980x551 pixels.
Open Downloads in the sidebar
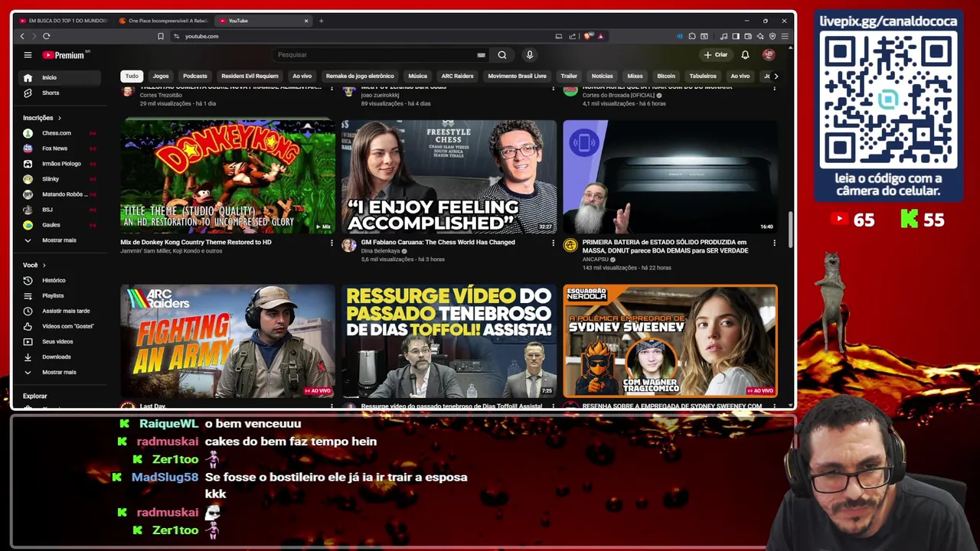(x=60, y=357)
